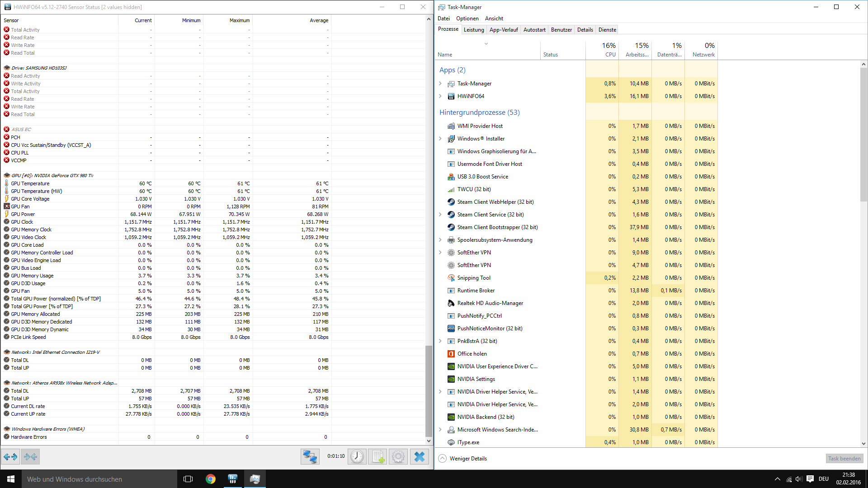
Task: Open Google Chrome from the taskbar
Action: pos(211,479)
